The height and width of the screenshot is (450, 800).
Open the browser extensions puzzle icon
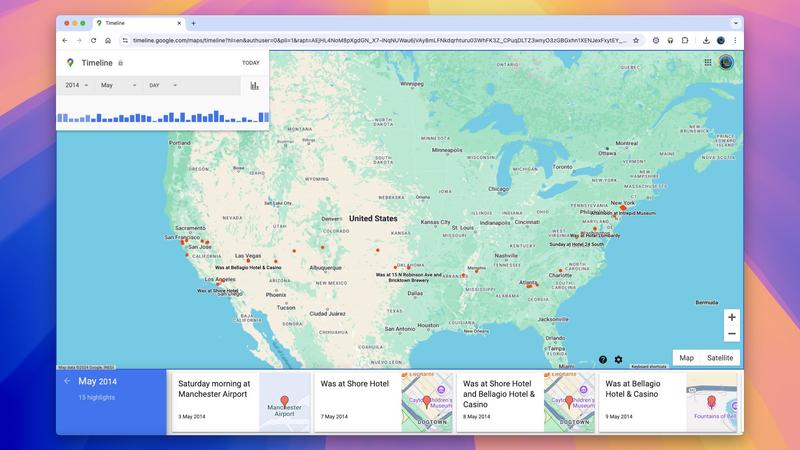click(x=685, y=40)
